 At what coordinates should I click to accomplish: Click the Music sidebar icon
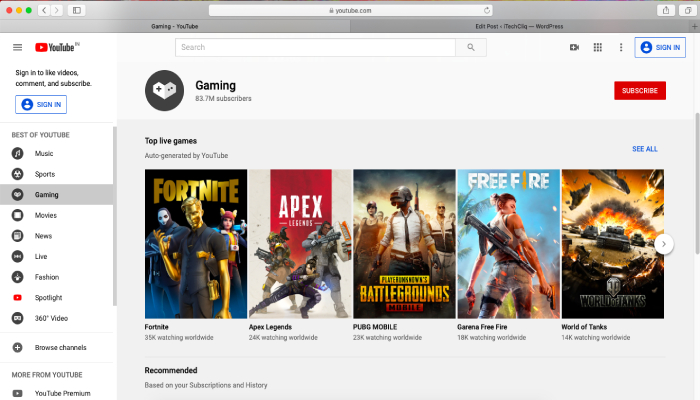[17, 154]
